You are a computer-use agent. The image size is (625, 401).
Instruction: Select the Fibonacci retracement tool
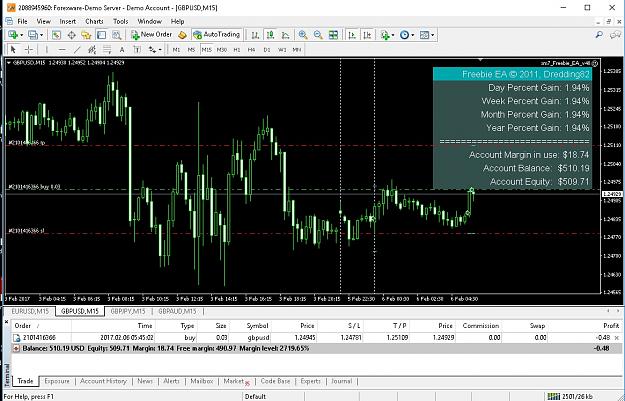coord(107,49)
